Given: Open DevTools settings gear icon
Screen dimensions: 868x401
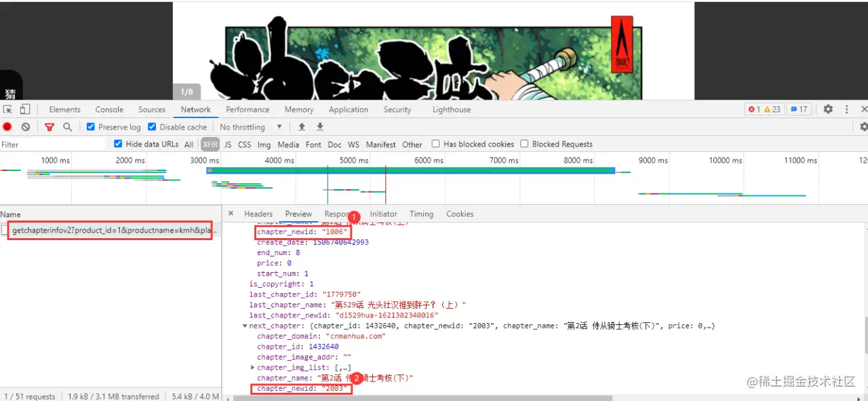Looking at the screenshot, I should pos(828,109).
